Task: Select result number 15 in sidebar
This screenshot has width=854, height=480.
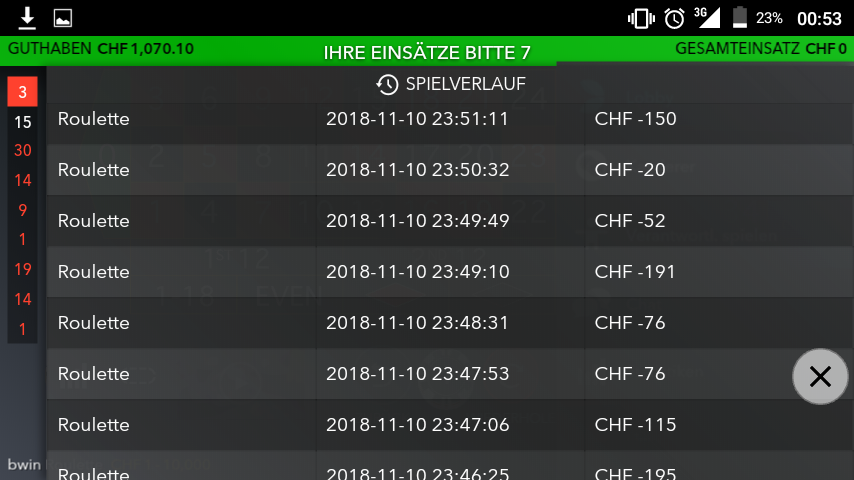Action: 22,122
